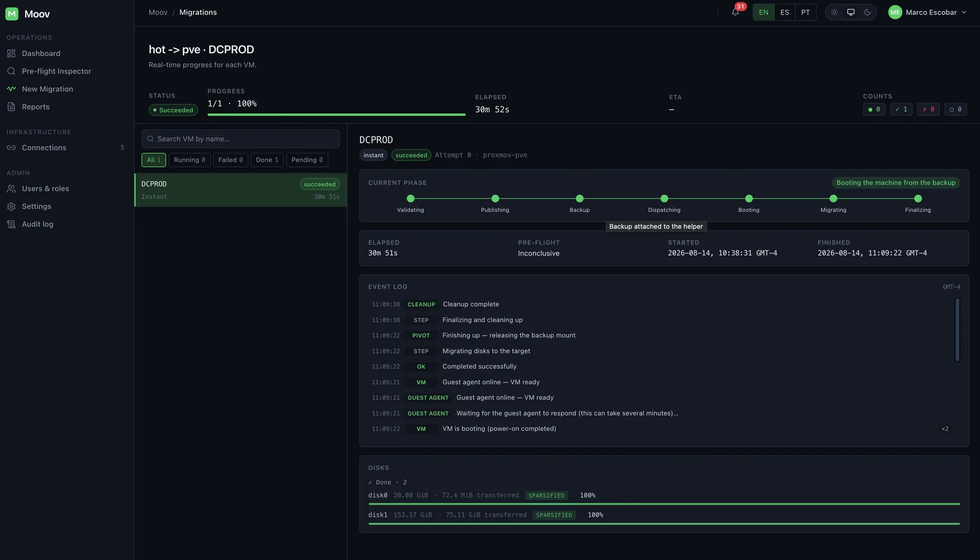The height and width of the screenshot is (560, 980).
Task: Go to Moov breadcrumb link
Action: click(x=158, y=12)
